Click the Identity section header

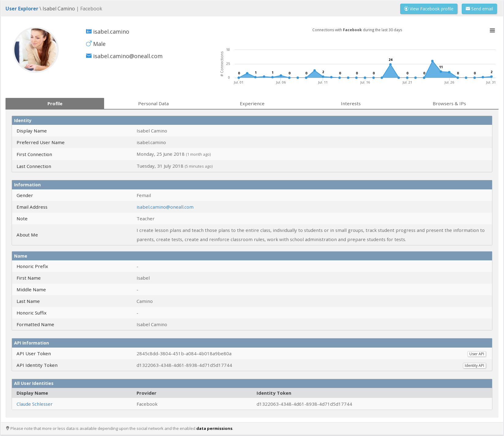[252, 120]
